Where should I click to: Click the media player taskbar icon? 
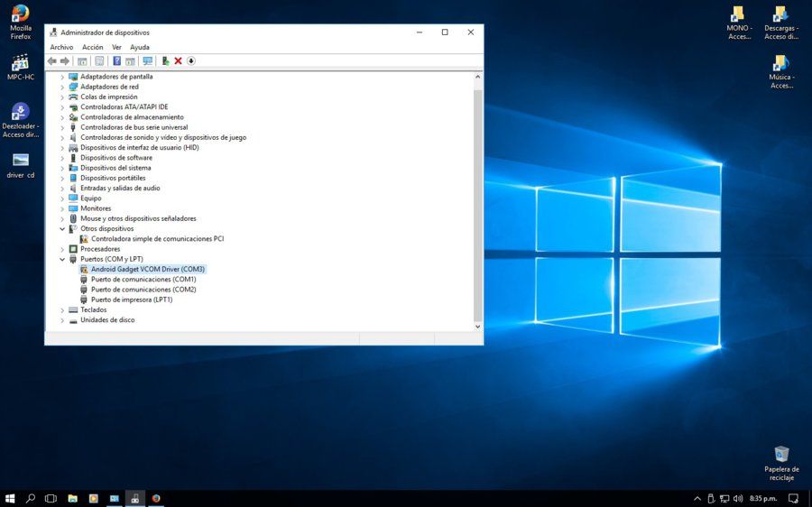coord(93,498)
